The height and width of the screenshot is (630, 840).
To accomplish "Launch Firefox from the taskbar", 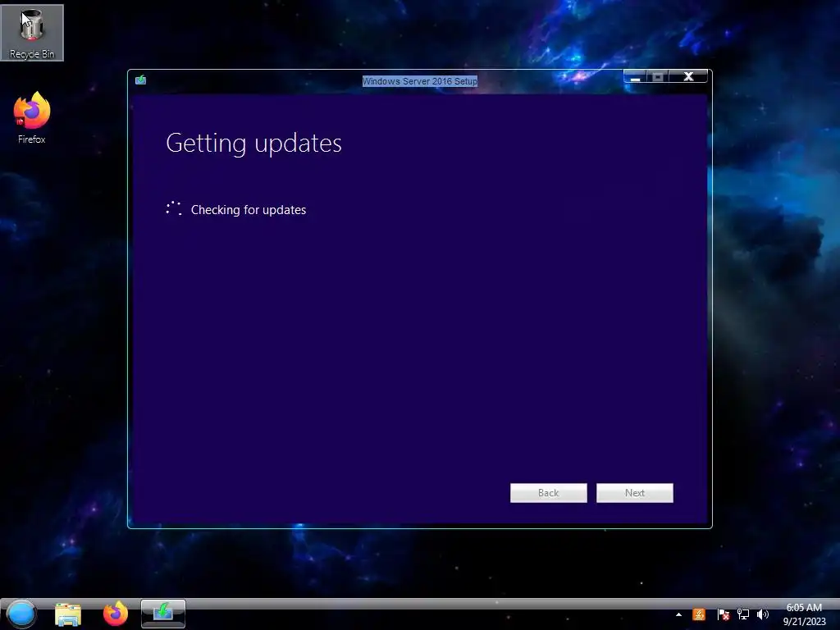I will coord(115,614).
